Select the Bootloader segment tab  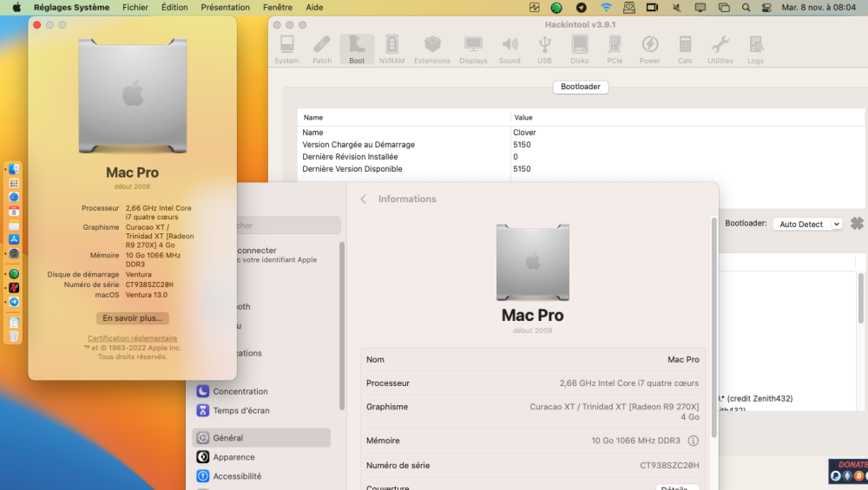(581, 87)
